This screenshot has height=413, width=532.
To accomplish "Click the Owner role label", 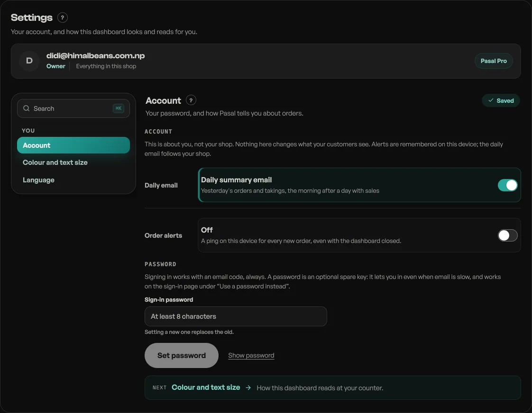I will coord(55,66).
